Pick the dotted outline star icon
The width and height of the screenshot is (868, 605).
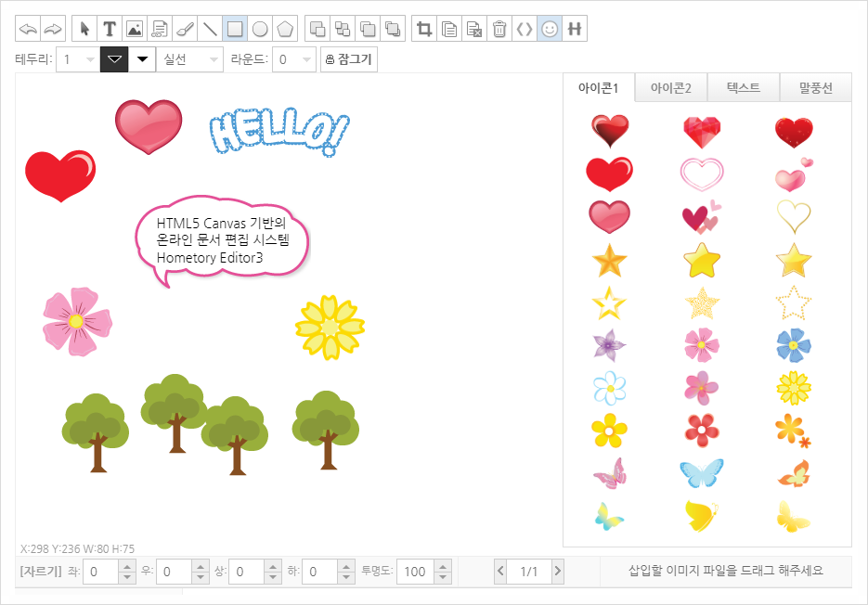pyautogui.click(x=793, y=302)
